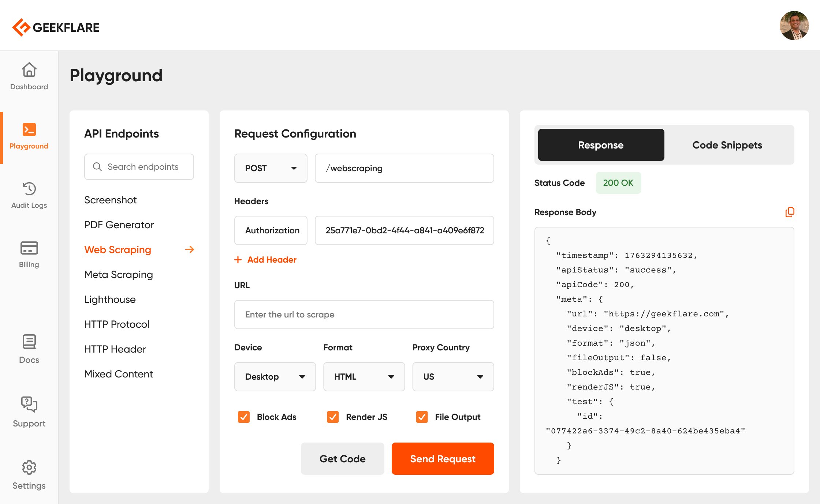The image size is (820, 504).
Task: Select the Meta Scraping endpoint
Action: pos(118,274)
